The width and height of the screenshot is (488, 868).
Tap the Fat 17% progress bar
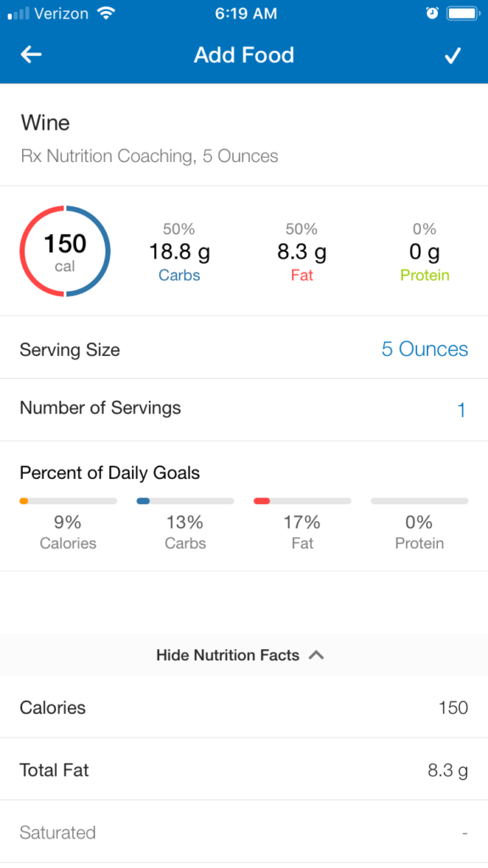[302, 501]
